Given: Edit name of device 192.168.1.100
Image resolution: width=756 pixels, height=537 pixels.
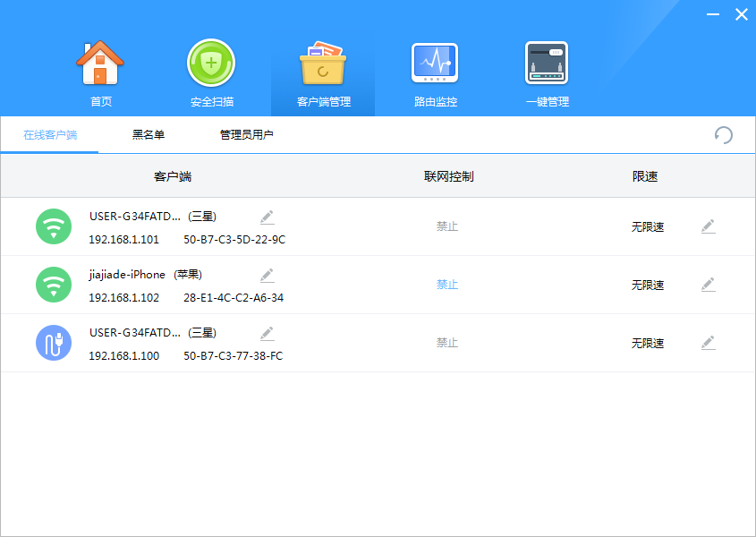Looking at the screenshot, I should click(x=267, y=333).
